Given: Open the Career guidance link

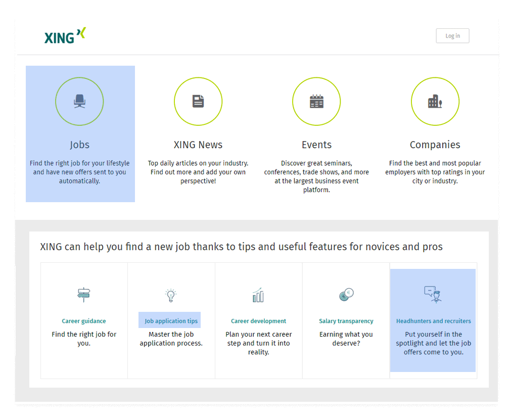Looking at the screenshot, I should coord(84,321).
